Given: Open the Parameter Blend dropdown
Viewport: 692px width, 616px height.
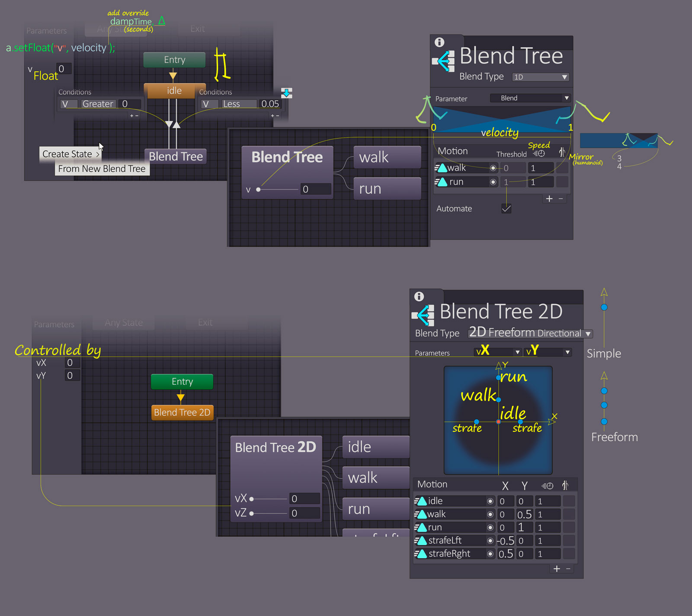Looking at the screenshot, I should [x=530, y=98].
